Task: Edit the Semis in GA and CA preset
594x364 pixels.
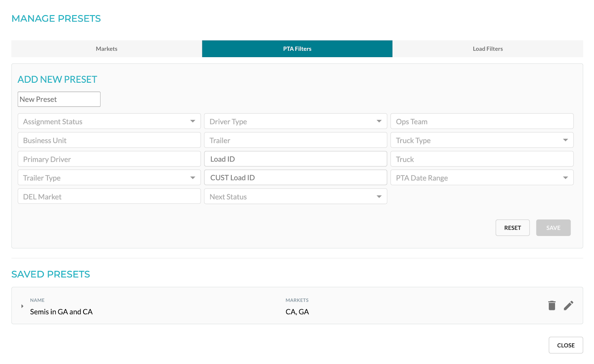Action: click(x=568, y=305)
